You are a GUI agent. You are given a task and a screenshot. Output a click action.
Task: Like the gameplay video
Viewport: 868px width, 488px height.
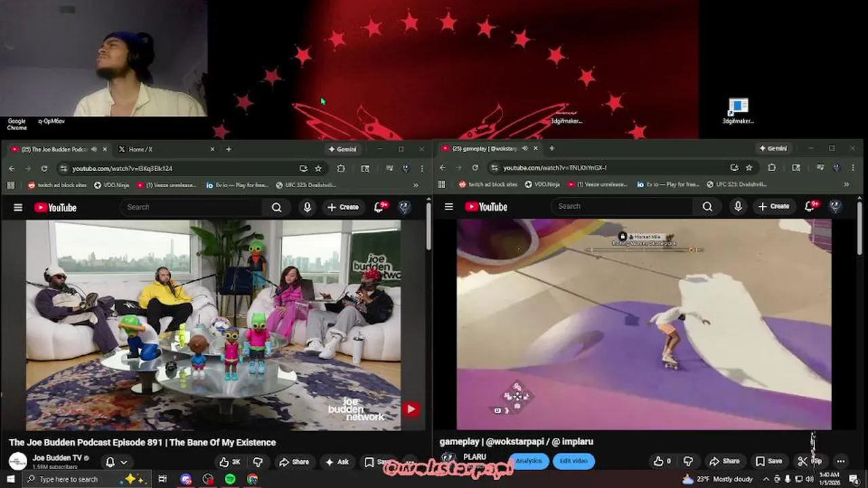(662, 461)
